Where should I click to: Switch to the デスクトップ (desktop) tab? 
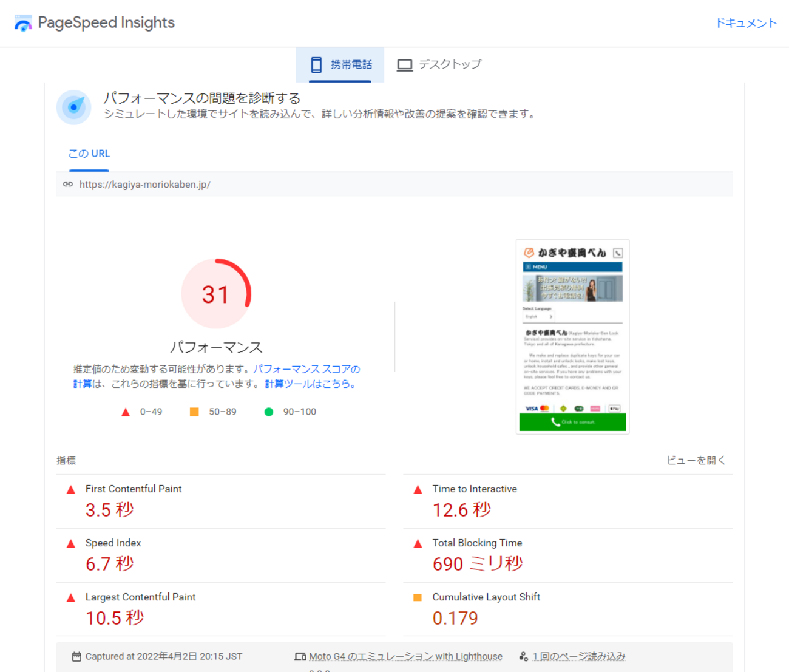(439, 64)
